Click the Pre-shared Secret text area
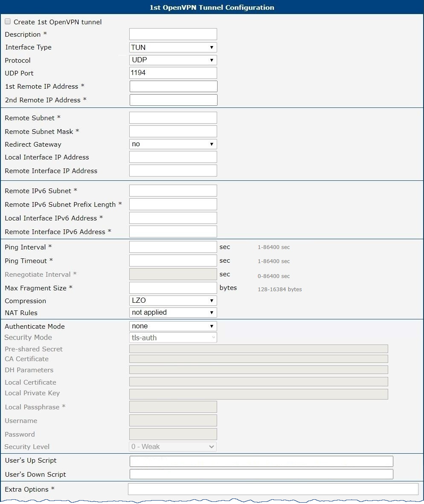424x504 pixels. coord(258,349)
